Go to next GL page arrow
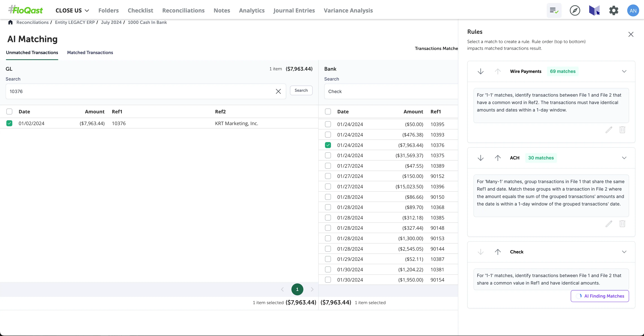This screenshot has height=336, width=644. point(312,290)
